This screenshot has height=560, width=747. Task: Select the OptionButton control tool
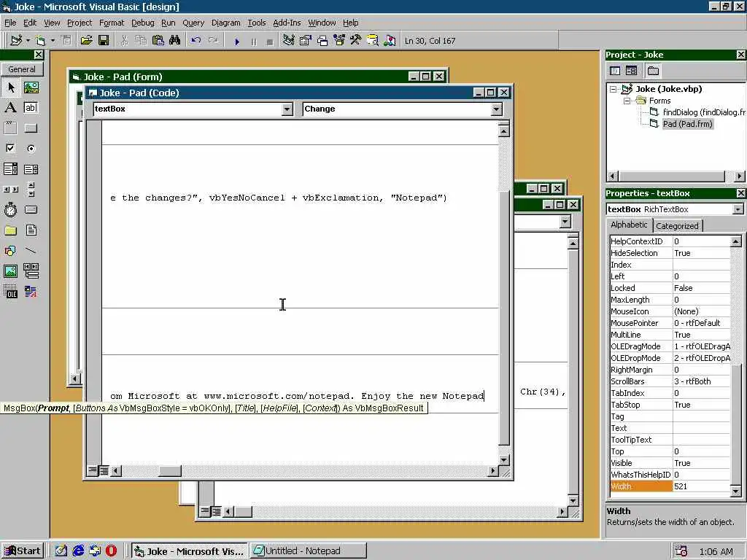31,149
